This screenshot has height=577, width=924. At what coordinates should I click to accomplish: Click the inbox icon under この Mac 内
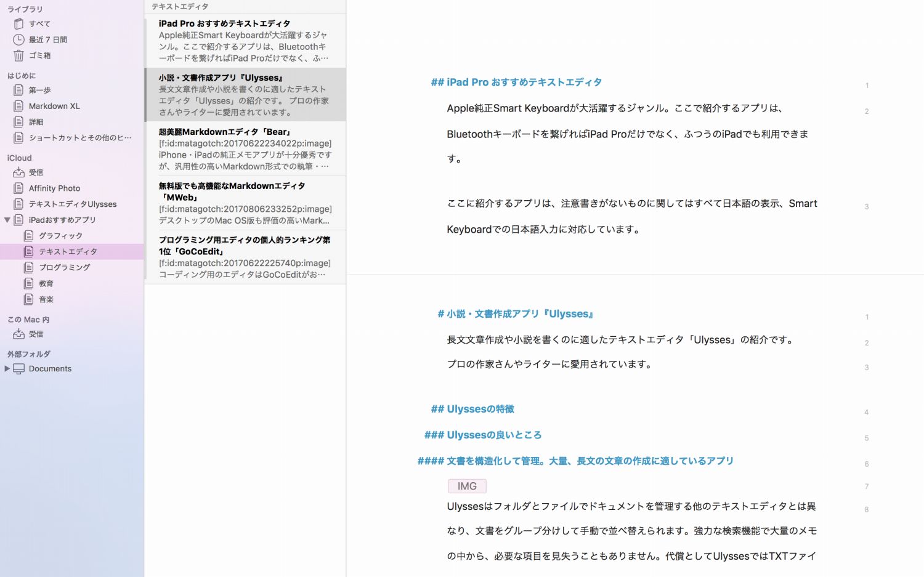[x=18, y=334]
